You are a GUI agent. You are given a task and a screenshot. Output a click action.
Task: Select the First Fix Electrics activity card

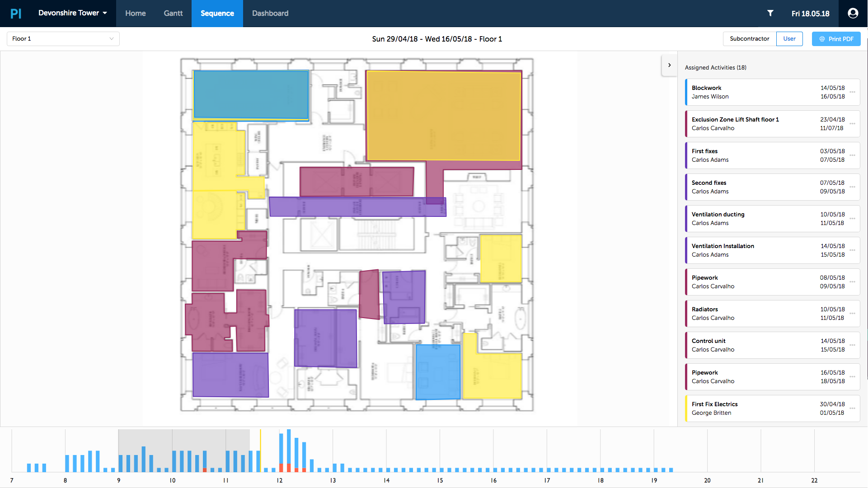(768, 408)
